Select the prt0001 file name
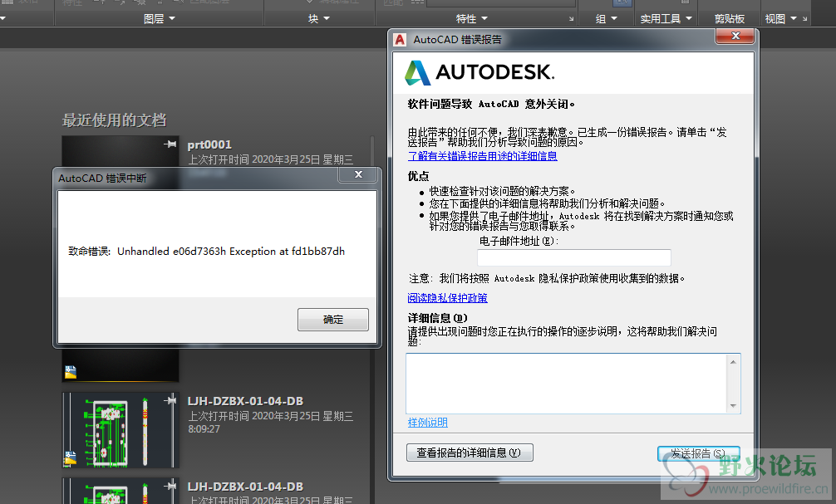 click(x=209, y=144)
